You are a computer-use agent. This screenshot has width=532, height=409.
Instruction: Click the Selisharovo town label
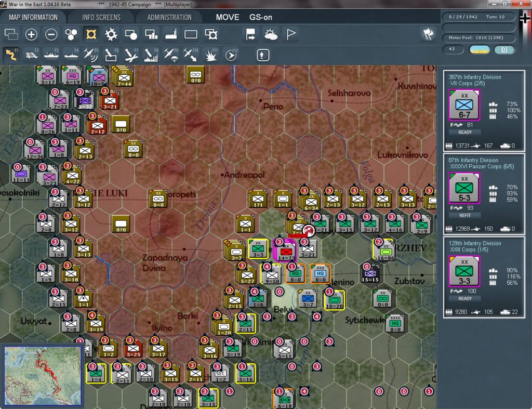[349, 93]
